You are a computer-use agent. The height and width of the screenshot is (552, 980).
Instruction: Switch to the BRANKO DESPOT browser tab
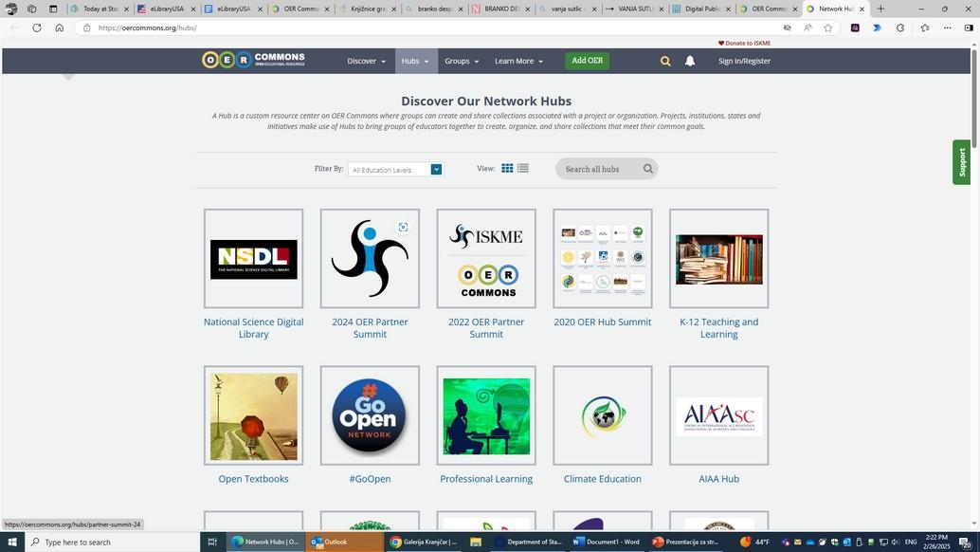[x=501, y=9]
